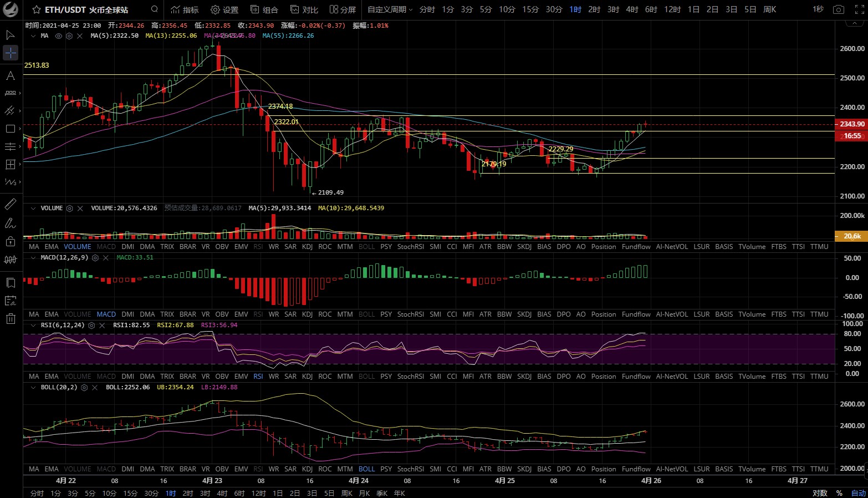The image size is (868, 498).
Task: Select StochRSI tab in the MACD panel indicator row
Action: point(411,314)
